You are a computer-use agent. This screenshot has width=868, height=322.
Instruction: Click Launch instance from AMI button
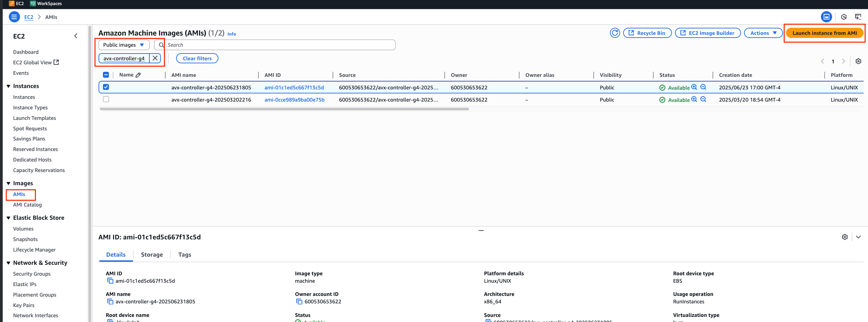tap(824, 33)
